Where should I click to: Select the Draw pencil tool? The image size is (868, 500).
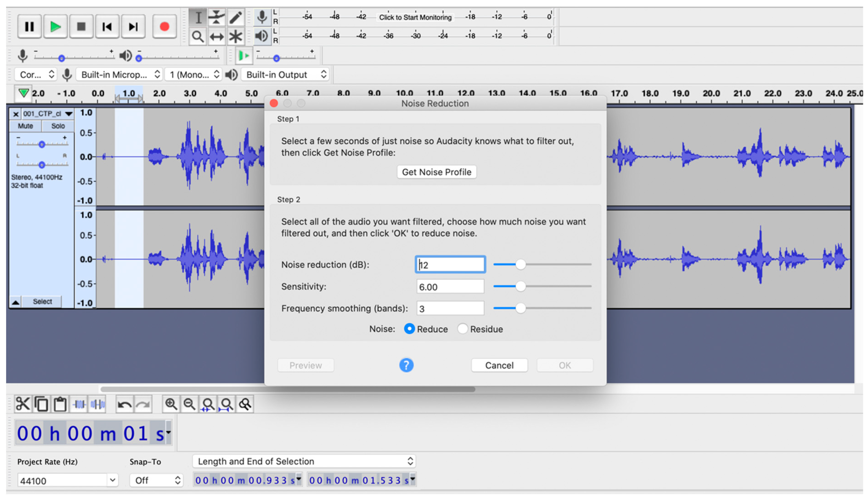click(x=235, y=17)
